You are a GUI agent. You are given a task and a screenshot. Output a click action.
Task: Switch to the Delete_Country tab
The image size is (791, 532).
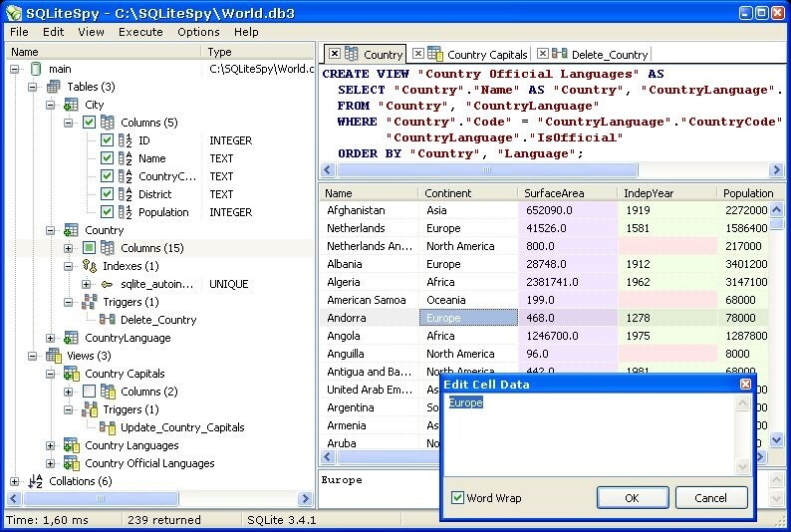[x=593, y=54]
